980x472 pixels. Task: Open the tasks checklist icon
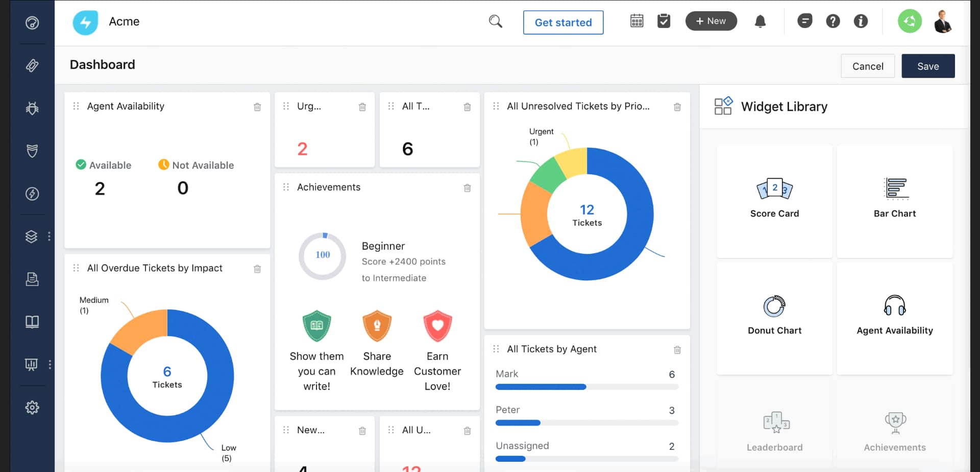pyautogui.click(x=664, y=21)
